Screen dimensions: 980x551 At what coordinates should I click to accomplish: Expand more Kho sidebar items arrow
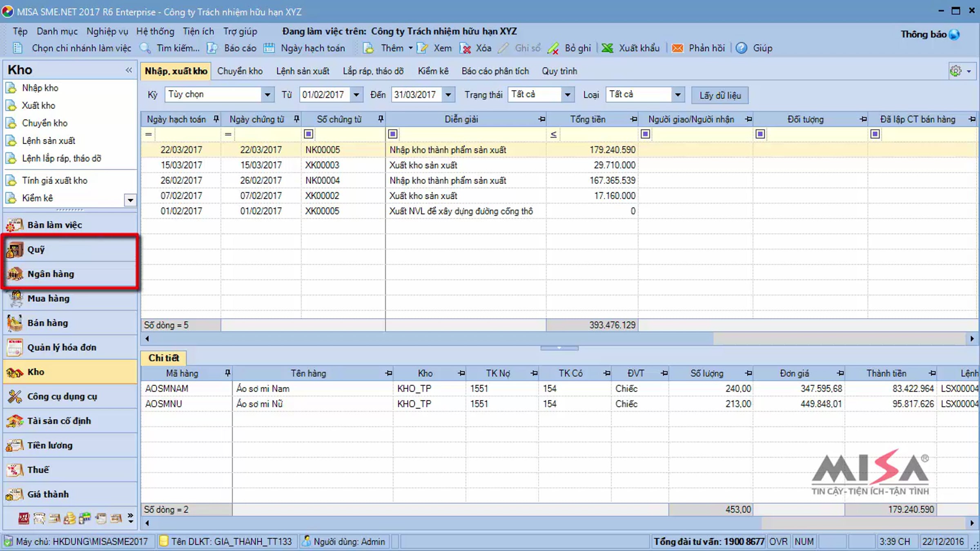[130, 200]
